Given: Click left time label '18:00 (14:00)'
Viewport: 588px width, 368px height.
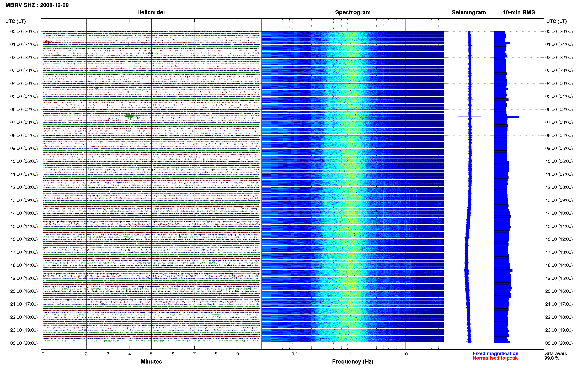Looking at the screenshot, I should tap(24, 265).
